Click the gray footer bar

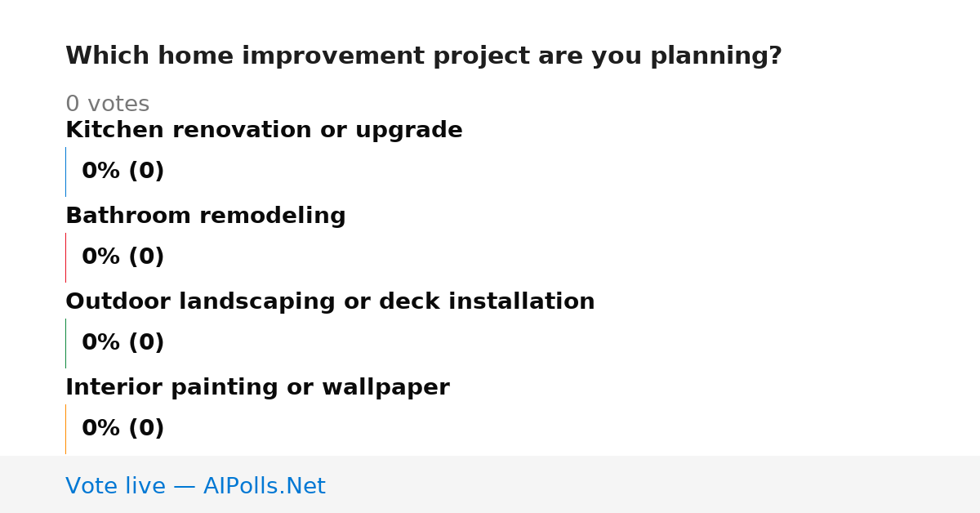point(490,484)
